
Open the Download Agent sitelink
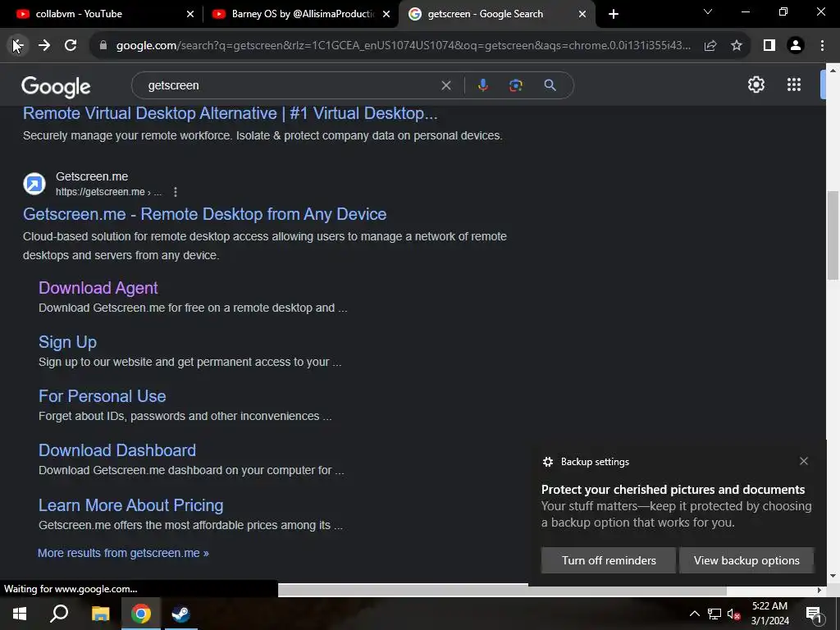point(98,288)
